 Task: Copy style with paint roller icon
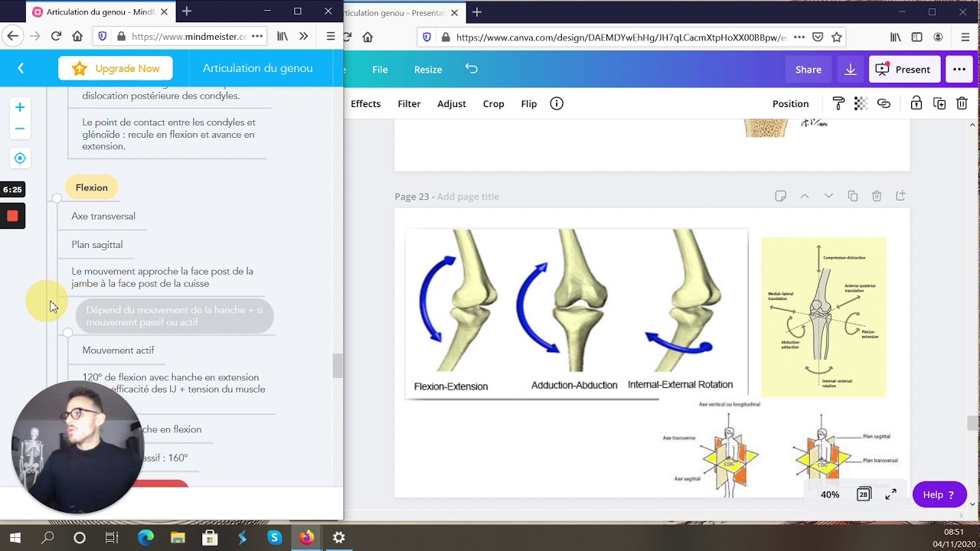point(838,103)
